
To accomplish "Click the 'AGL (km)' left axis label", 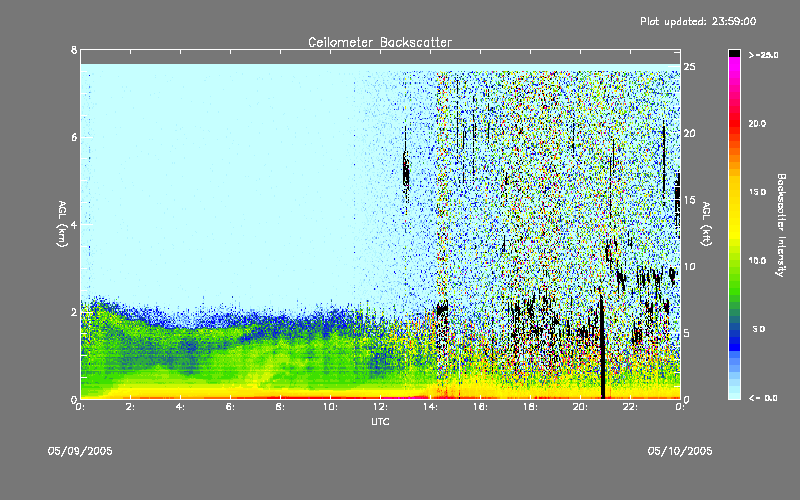I will tap(62, 224).
